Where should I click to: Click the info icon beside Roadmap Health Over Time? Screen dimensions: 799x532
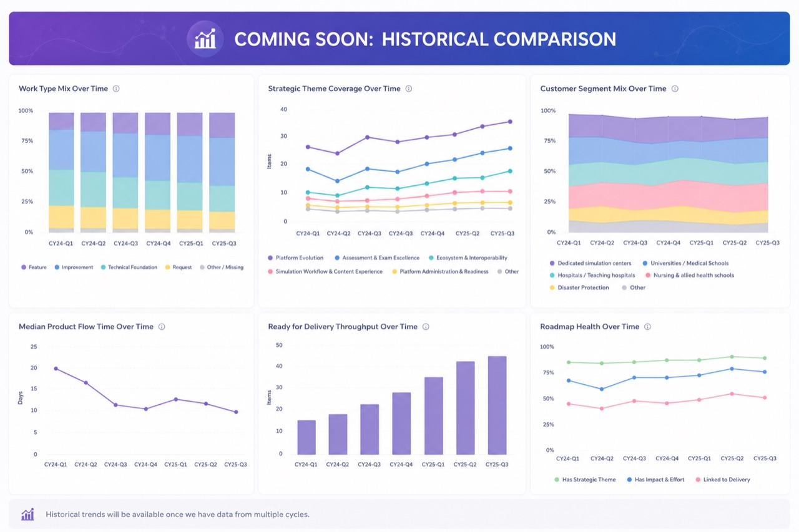[647, 326]
